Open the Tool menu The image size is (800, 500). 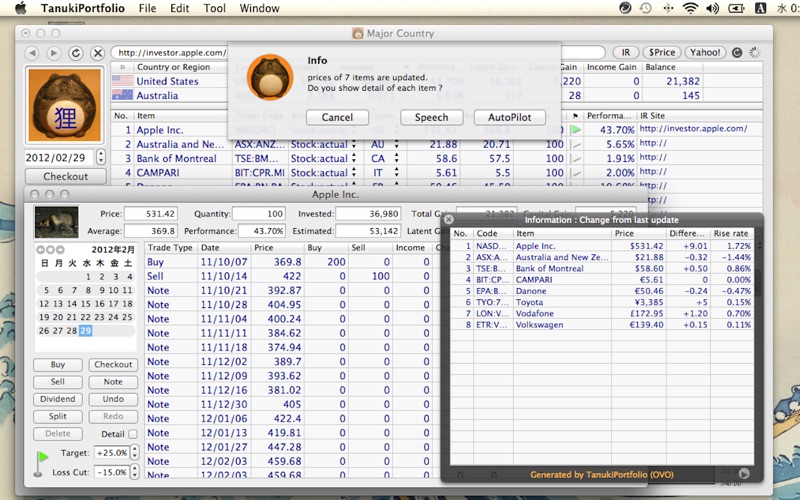tap(214, 8)
